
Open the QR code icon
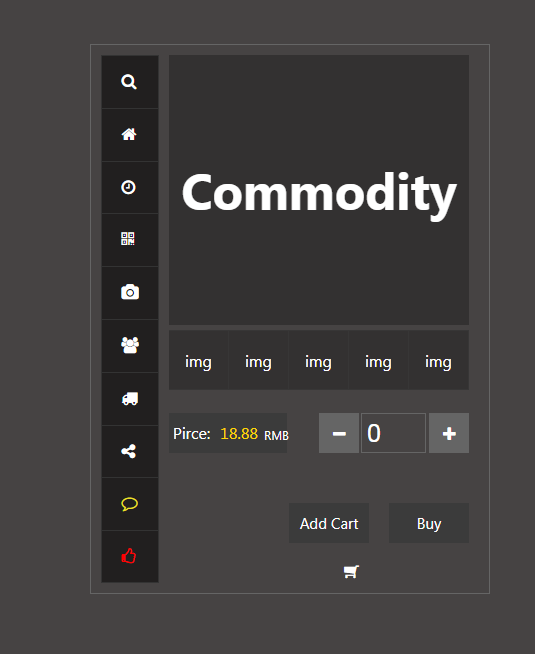[128, 239]
